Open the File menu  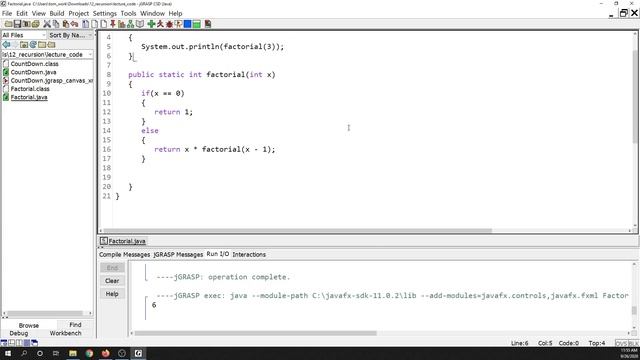pos(7,13)
